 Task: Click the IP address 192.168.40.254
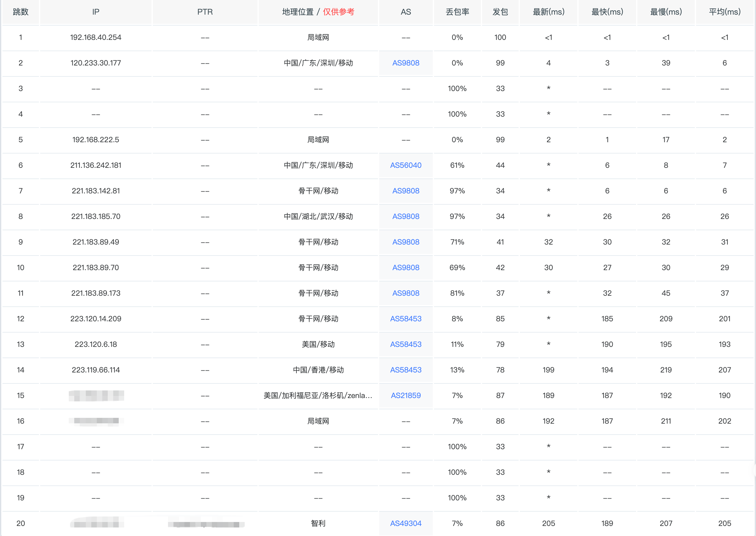(96, 37)
